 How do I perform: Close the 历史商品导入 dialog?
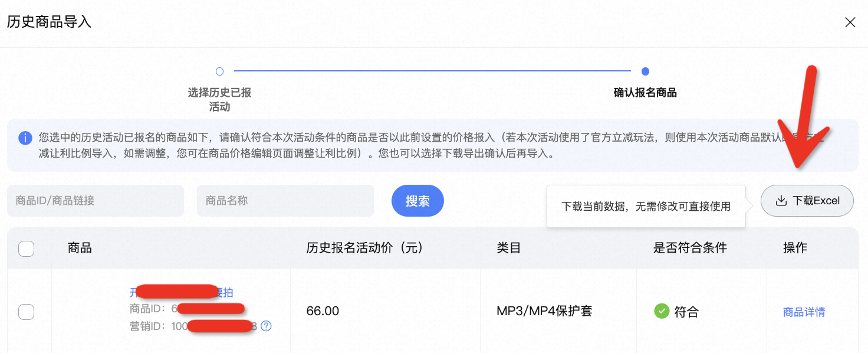point(850,22)
